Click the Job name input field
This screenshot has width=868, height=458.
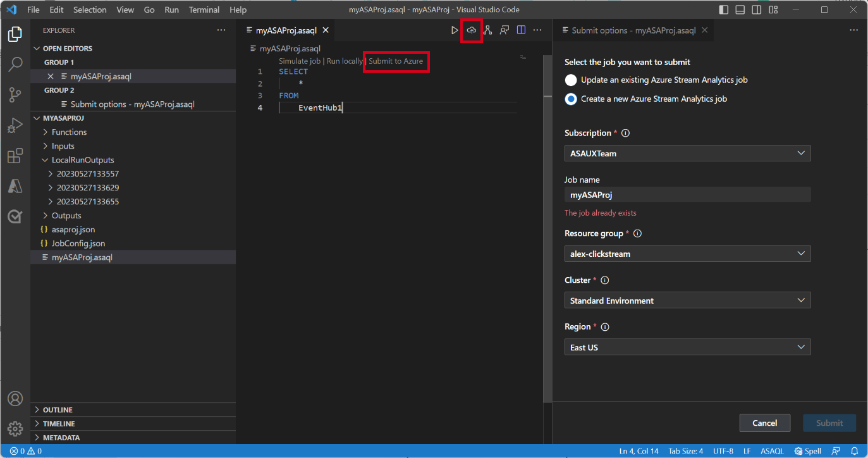pos(687,194)
